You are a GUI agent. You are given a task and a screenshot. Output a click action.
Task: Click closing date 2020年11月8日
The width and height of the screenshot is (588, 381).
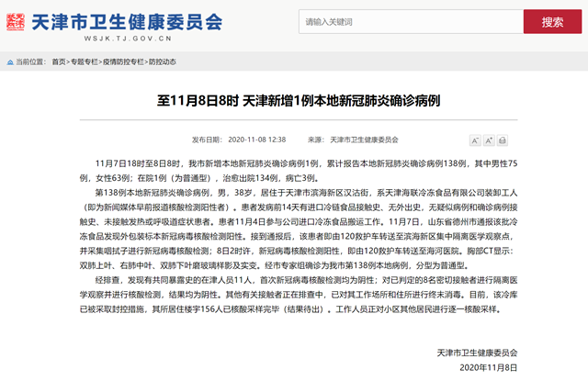(489, 367)
